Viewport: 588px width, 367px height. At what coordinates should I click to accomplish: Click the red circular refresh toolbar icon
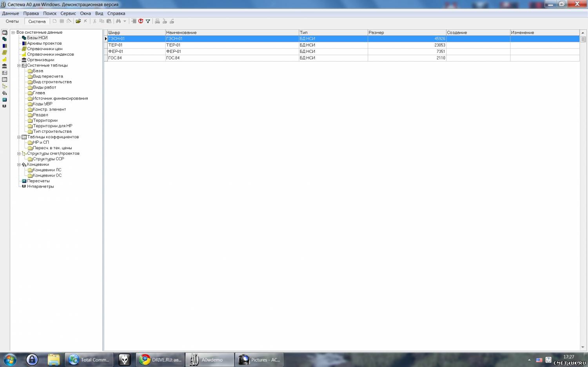click(141, 21)
